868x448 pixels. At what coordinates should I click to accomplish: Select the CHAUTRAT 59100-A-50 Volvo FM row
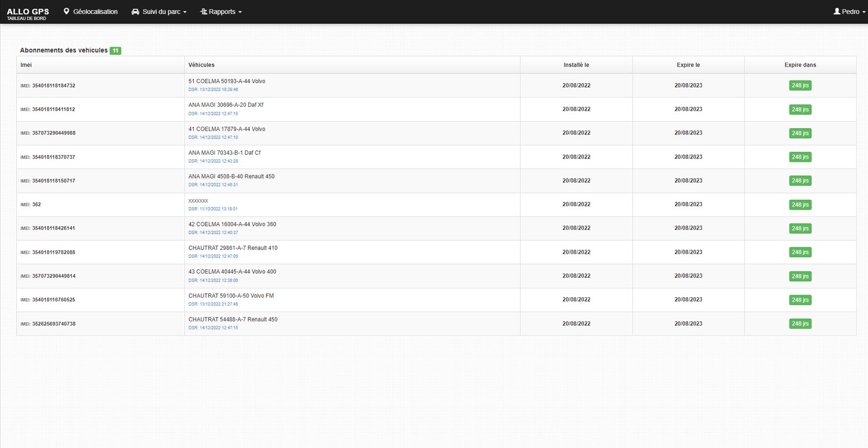231,296
